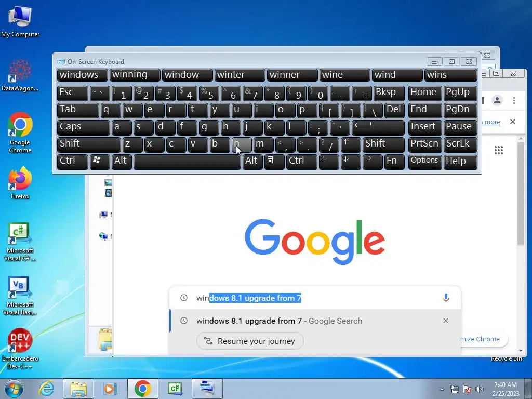
Task: Click the PrtScn key
Action: tap(425, 144)
